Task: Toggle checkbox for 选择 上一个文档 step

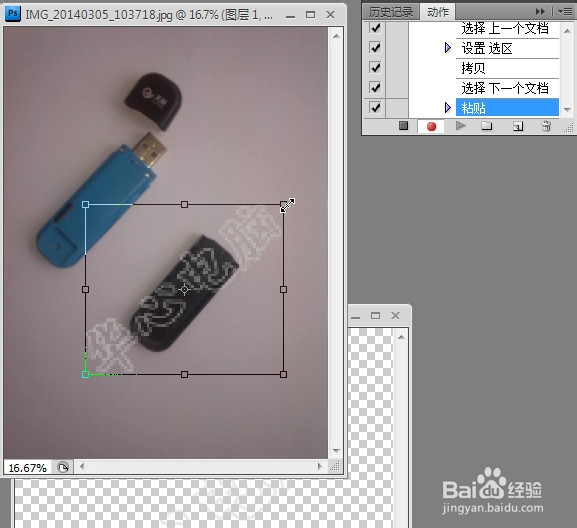Action: coord(375,28)
